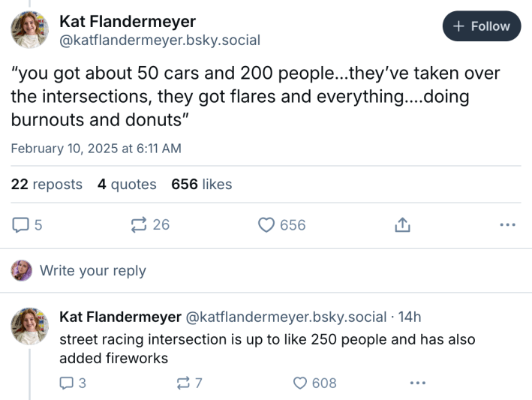Open author avatar on the follow-up post
The image size is (532, 400).
[x=30, y=326]
